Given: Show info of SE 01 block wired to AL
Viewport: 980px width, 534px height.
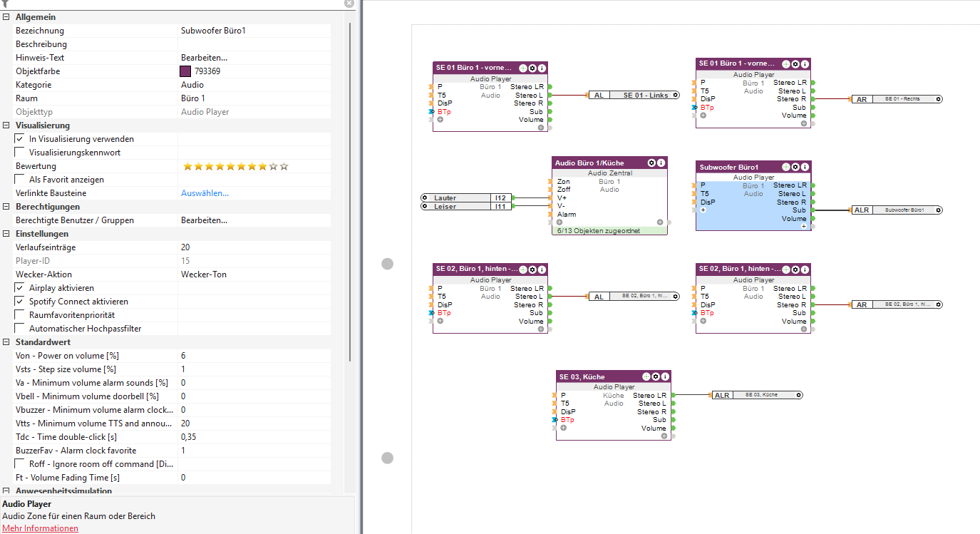Looking at the screenshot, I should point(542,68).
